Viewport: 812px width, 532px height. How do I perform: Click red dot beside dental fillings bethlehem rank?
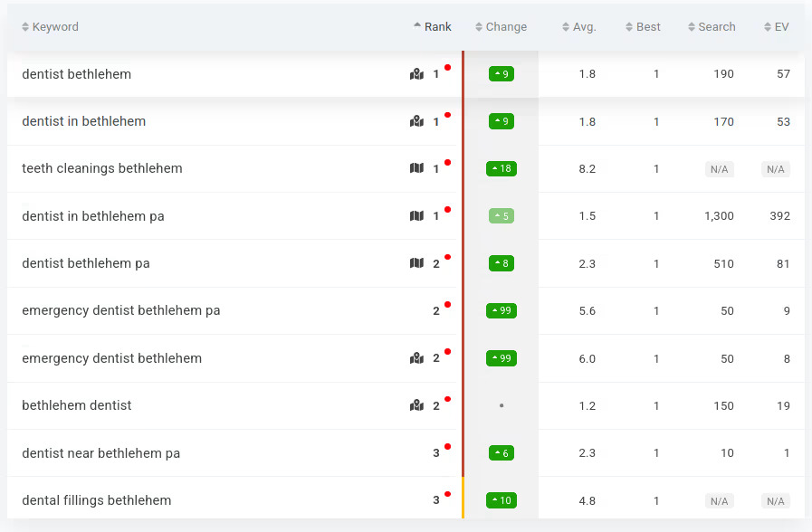[x=447, y=494]
